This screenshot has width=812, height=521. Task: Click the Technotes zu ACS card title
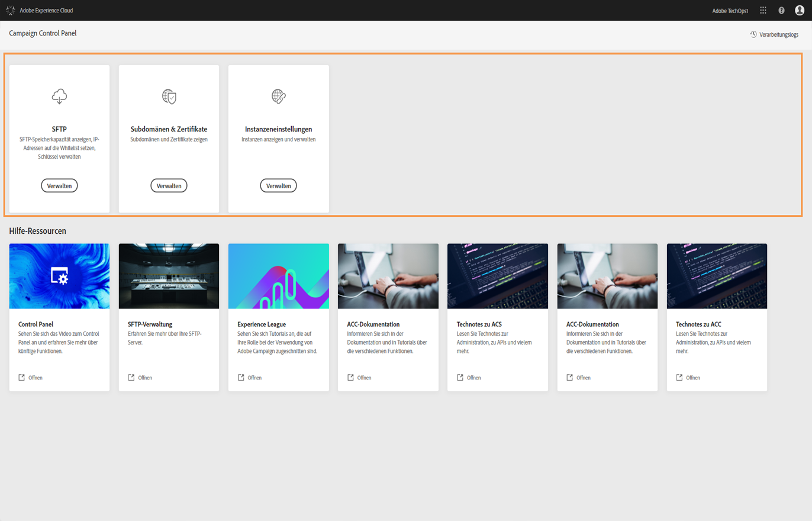479,324
